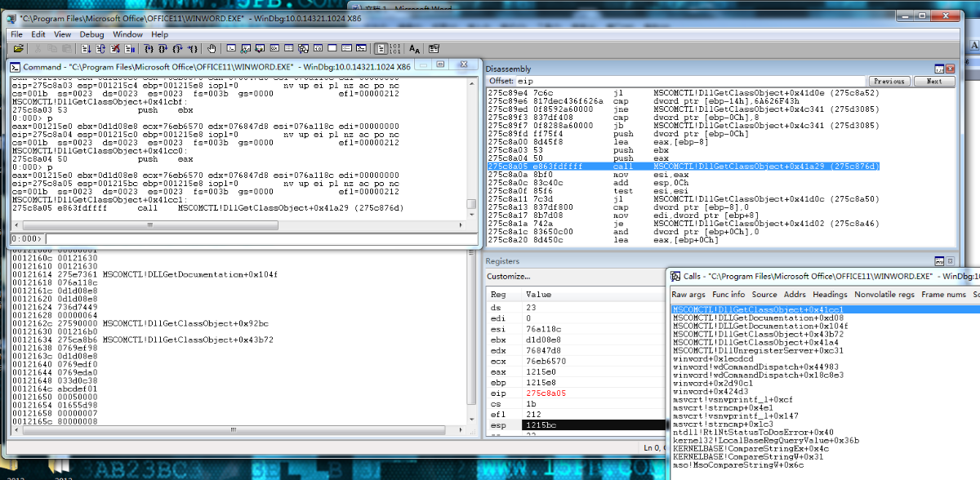Open Registers window options menu icon
This screenshot has width=980, height=480.
point(939,260)
